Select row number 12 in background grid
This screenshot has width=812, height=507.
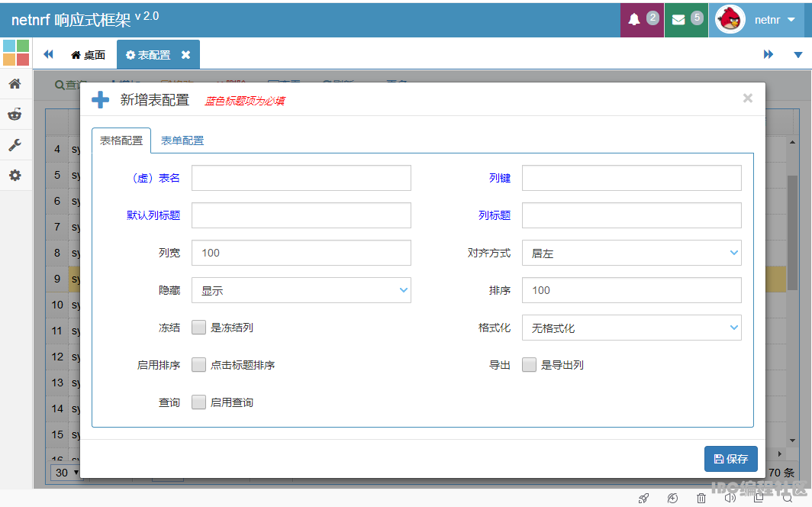(57, 357)
